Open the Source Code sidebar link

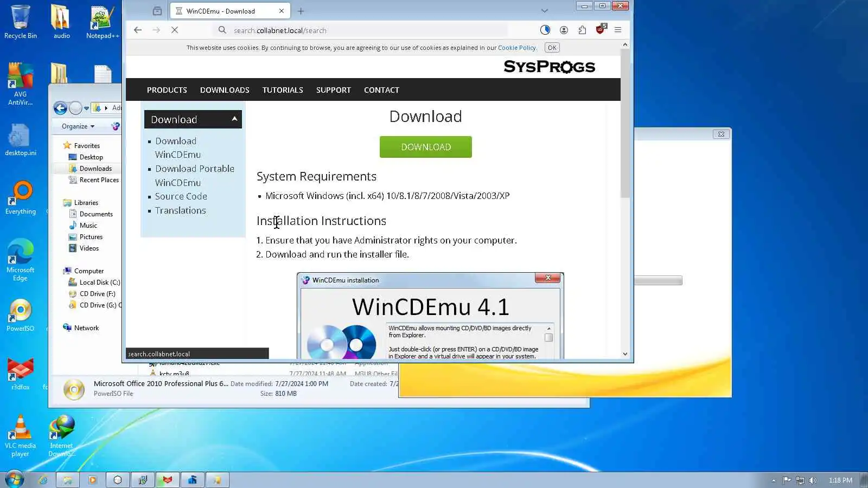(181, 196)
